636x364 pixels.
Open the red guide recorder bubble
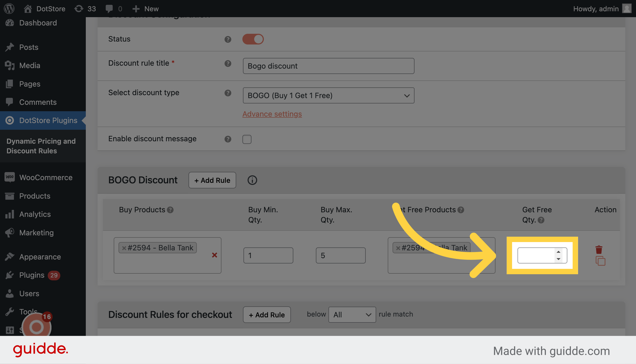click(36, 327)
